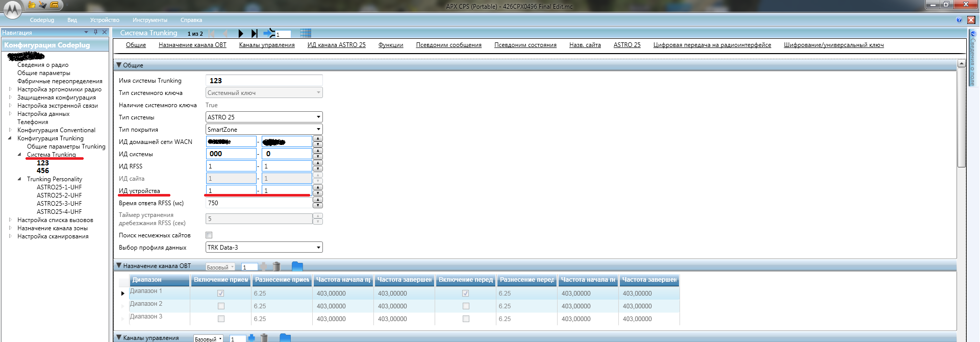
Task: Open Общие параметры Trunking tree item
Action: (66, 146)
